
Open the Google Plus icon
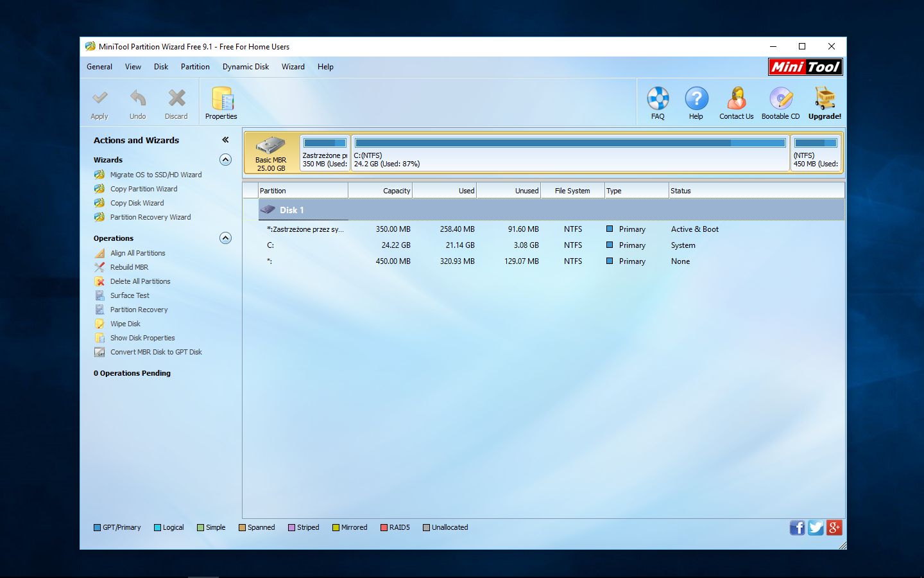coord(834,528)
